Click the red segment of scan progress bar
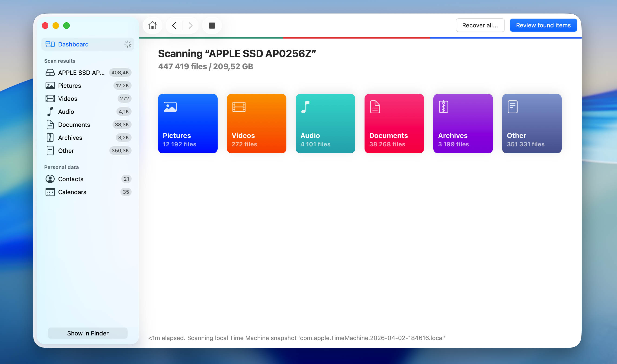617x364 pixels. click(x=356, y=38)
